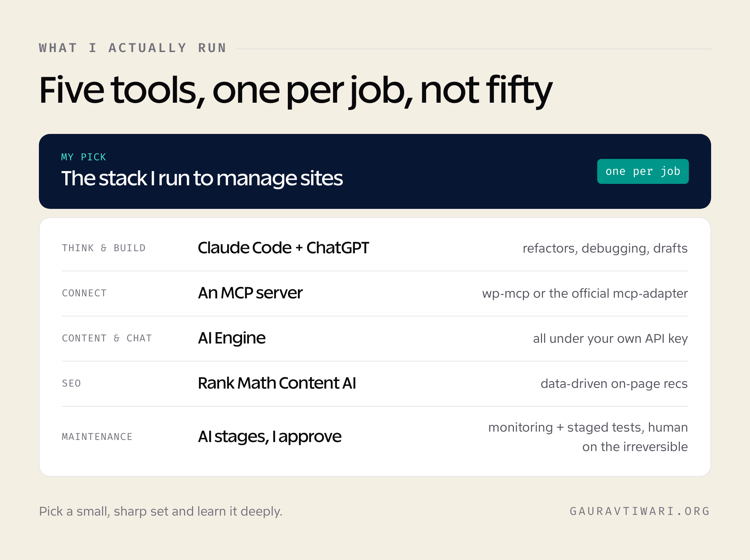Viewport: 750px width, 560px height.
Task: Click 'wp-mcp or the official mcp-adapter' text
Action: pos(585,294)
